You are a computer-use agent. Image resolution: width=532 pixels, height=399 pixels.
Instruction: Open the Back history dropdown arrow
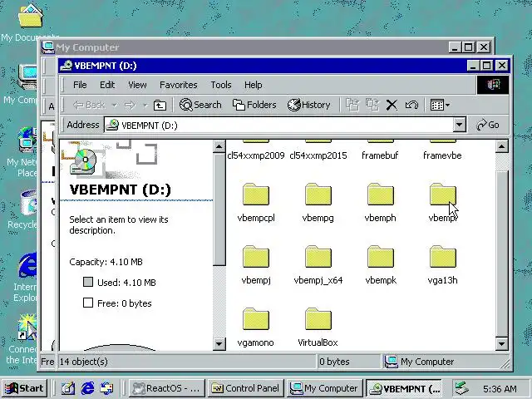coord(115,106)
